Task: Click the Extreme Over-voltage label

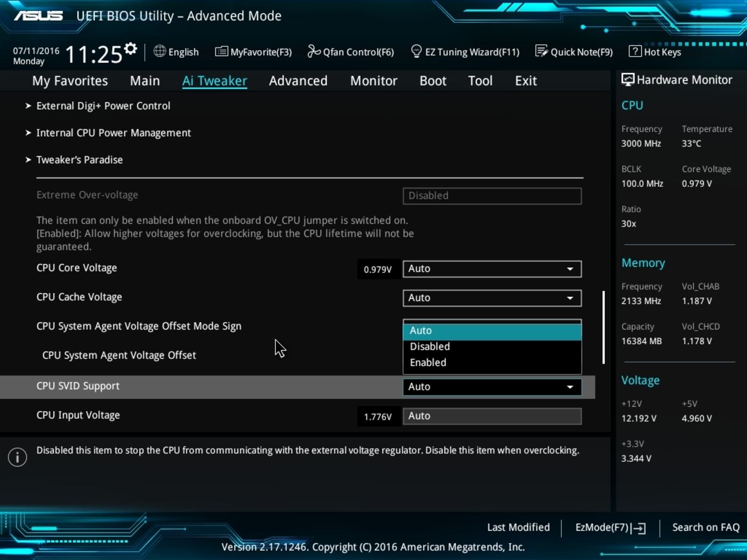Action: click(87, 195)
